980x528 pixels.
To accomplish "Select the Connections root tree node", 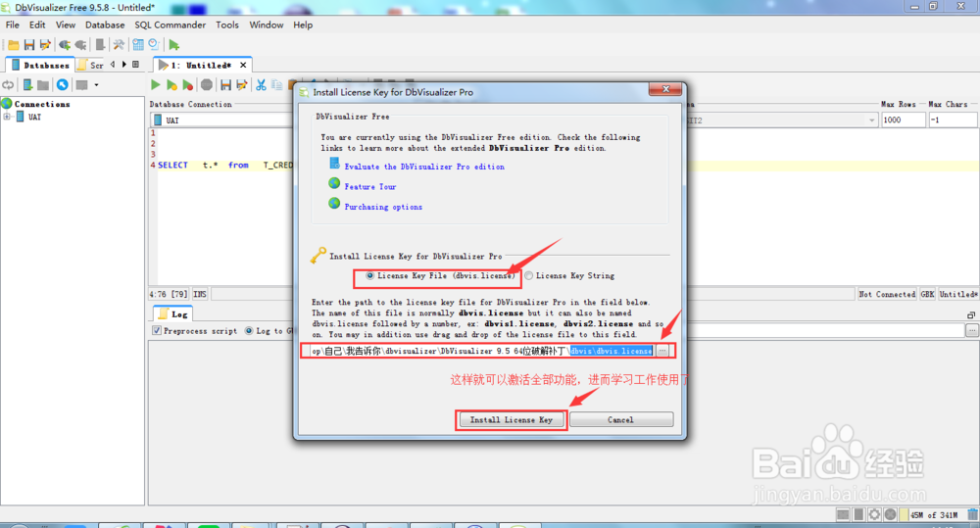I will point(42,104).
